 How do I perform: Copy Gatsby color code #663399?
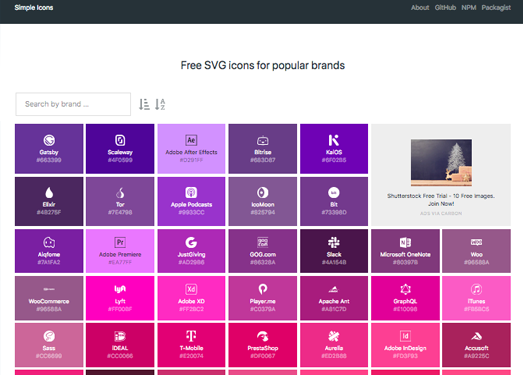(49, 160)
